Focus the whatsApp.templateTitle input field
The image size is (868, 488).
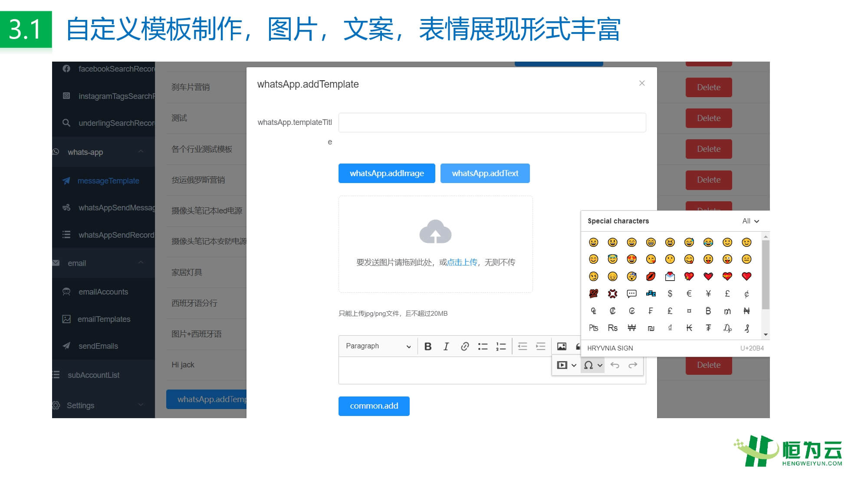pyautogui.click(x=492, y=122)
